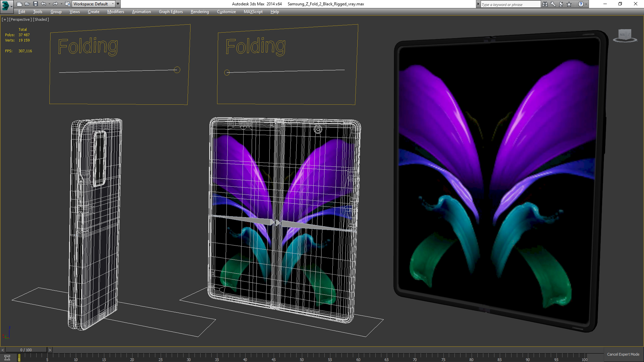Open the Workspace: Default dropdown
644x362 pixels.
click(93, 4)
